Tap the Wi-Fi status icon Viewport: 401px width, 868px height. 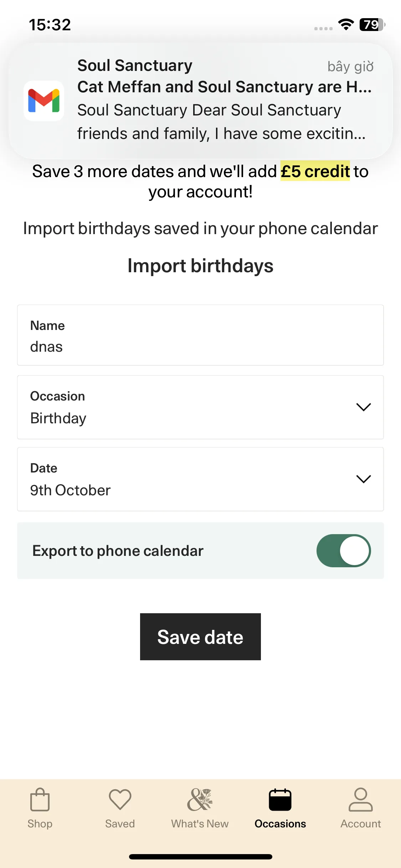(x=346, y=25)
